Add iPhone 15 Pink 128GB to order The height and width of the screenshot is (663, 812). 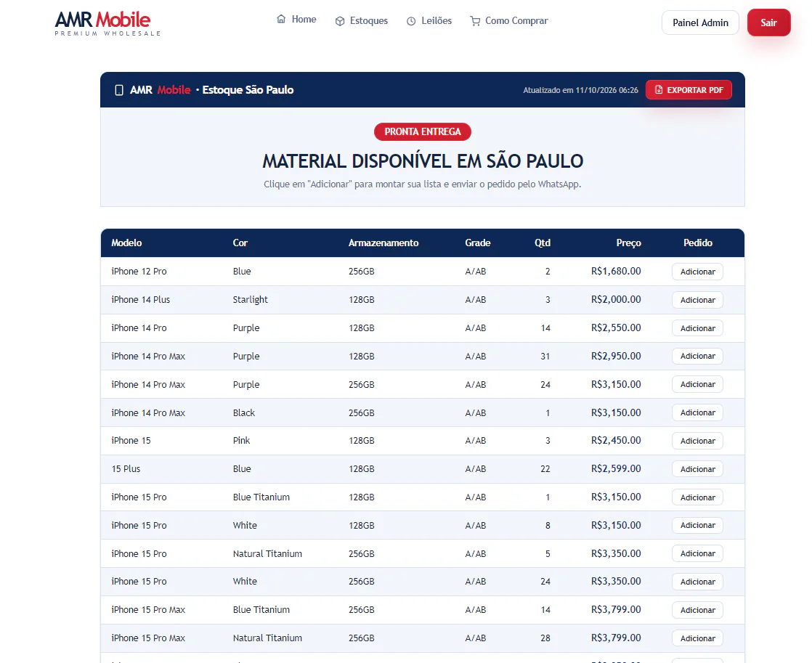(697, 441)
